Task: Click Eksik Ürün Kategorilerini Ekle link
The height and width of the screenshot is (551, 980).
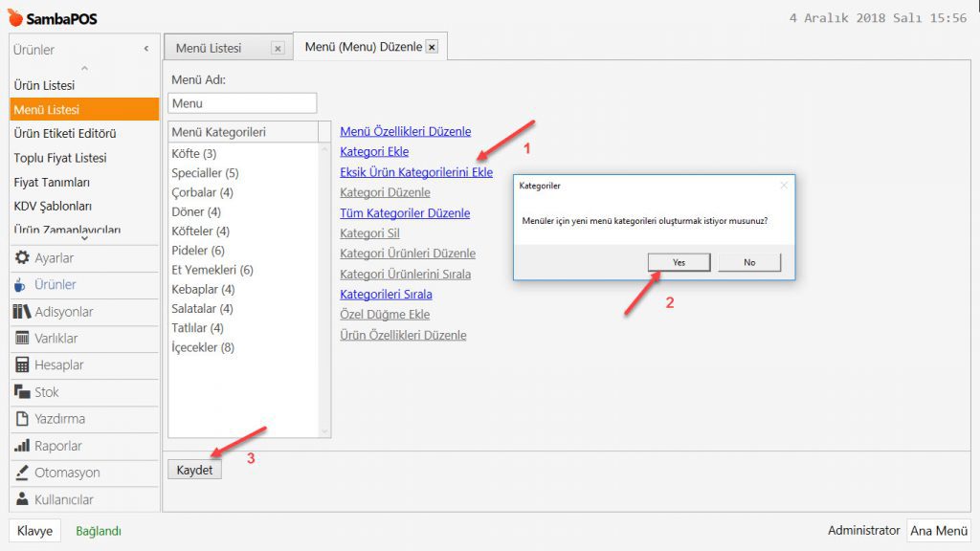Action: coord(416,172)
